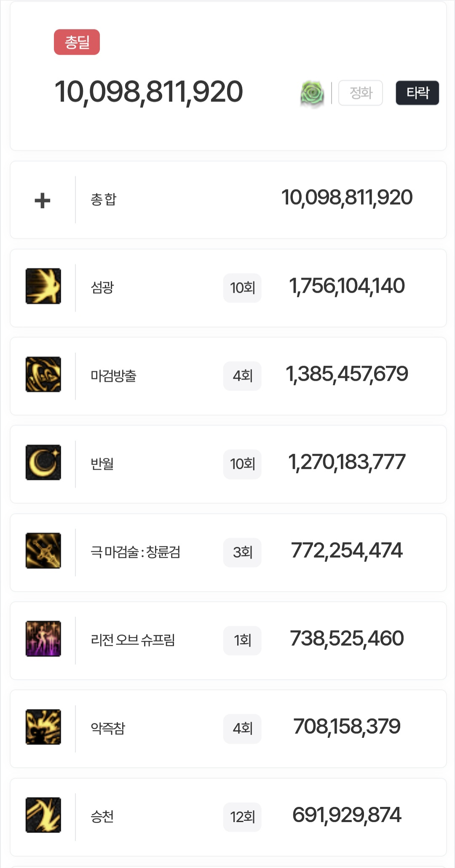The height and width of the screenshot is (868, 455).
Task: Switch to the 정화 mode
Action: pyautogui.click(x=361, y=93)
